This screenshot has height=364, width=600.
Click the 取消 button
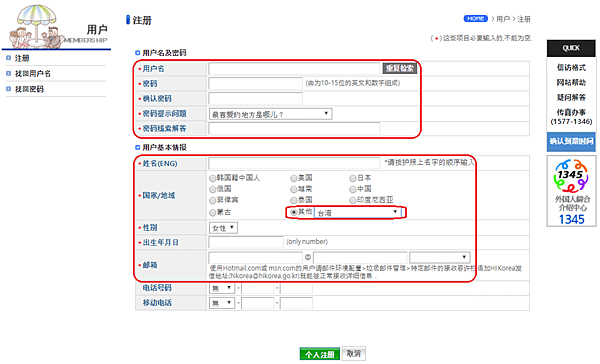pyautogui.click(x=354, y=354)
